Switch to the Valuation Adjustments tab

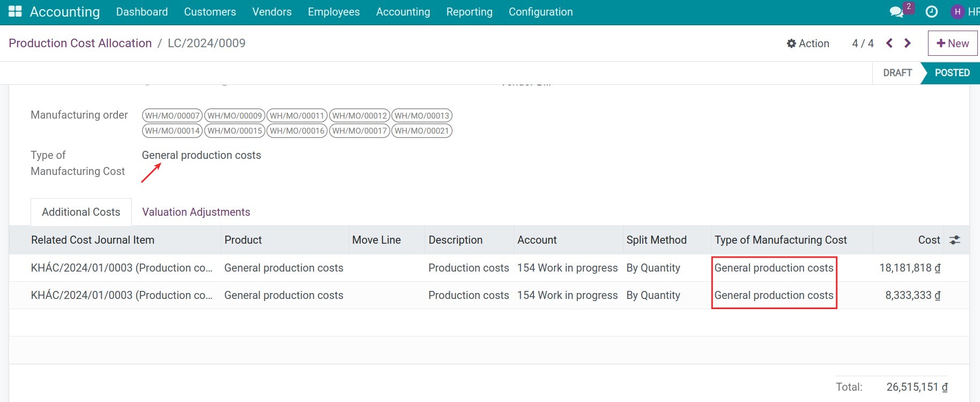(x=196, y=212)
